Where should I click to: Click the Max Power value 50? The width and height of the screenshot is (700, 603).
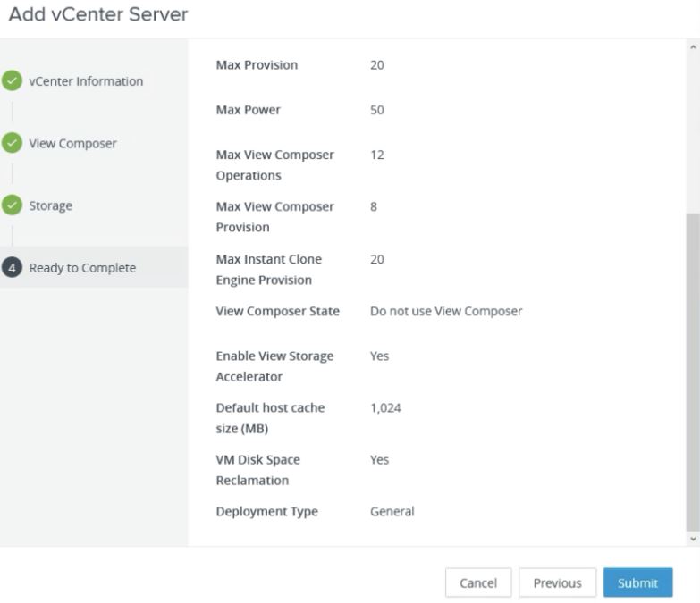coord(377,110)
